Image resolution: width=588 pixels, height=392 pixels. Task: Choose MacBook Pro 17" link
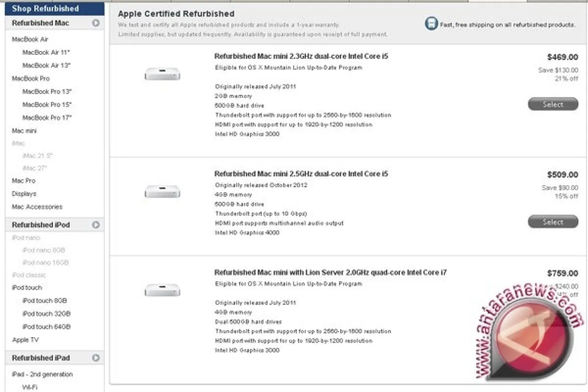click(47, 118)
